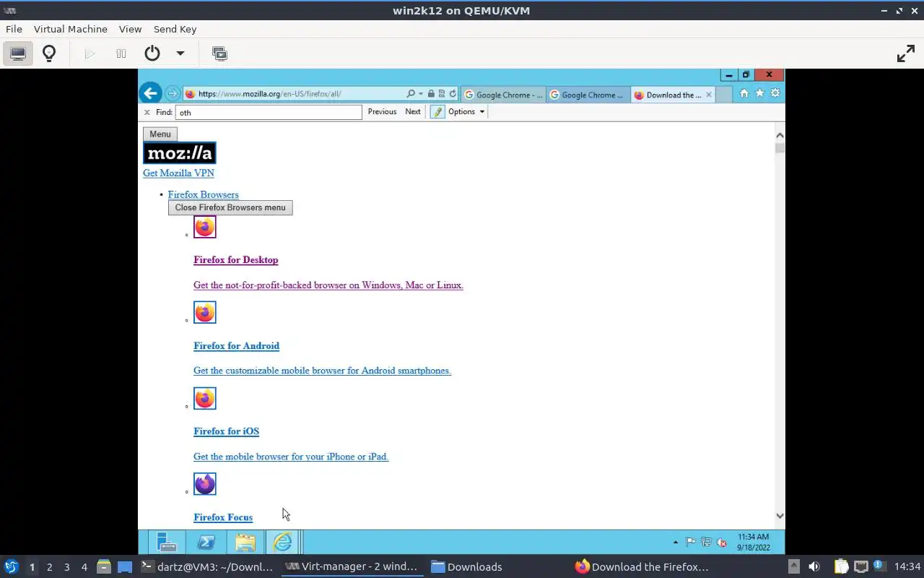
Task: Click the Mozilla logo
Action: [x=180, y=152]
